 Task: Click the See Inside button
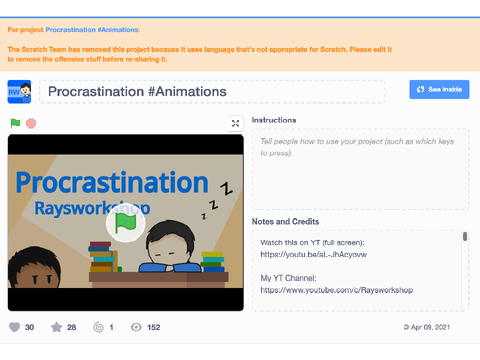click(x=439, y=89)
